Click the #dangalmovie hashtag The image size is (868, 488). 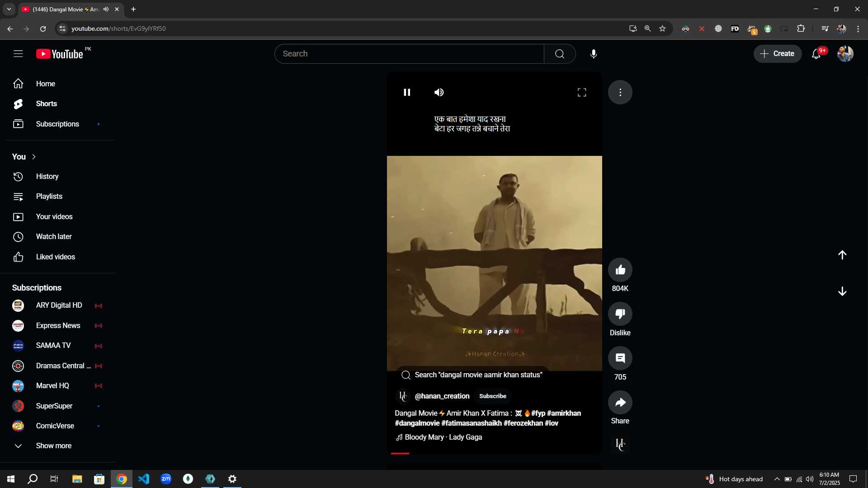(x=417, y=423)
